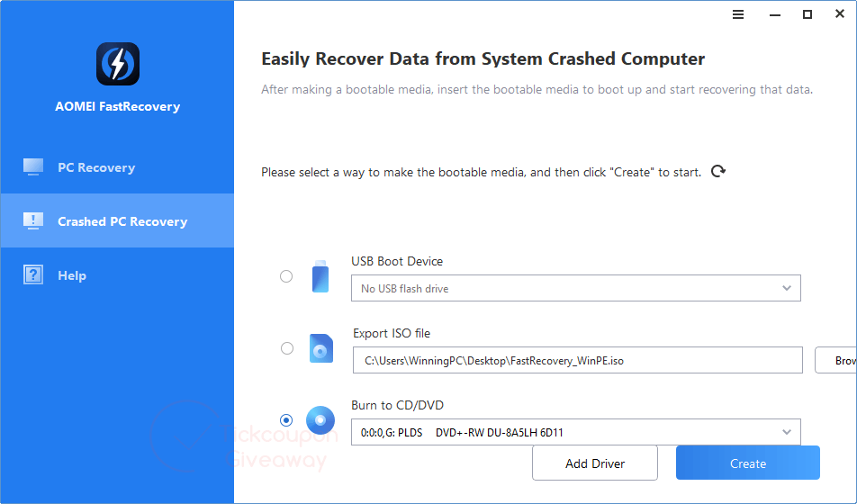The height and width of the screenshot is (504, 857).
Task: Click the blue CD/DVD disc icon
Action: [320, 419]
